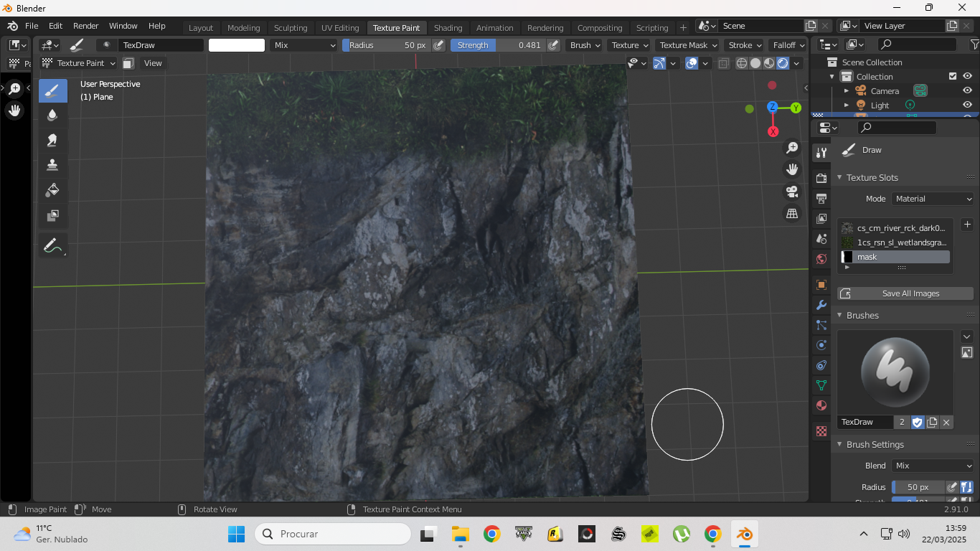The height and width of the screenshot is (551, 980).
Task: Expand the Camera item in outliner
Action: tap(847, 91)
